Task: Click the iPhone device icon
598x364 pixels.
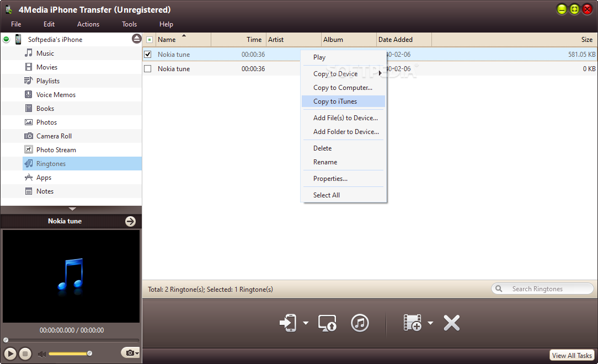Action: click(x=18, y=39)
